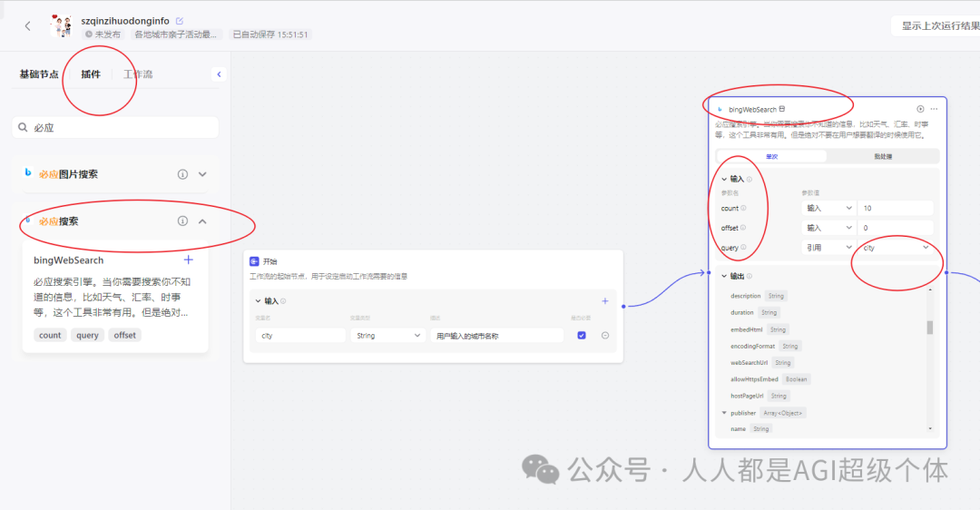This screenshot has width=980, height=510.
Task: Show the 开始 输入 info tooltip
Action: (283, 301)
